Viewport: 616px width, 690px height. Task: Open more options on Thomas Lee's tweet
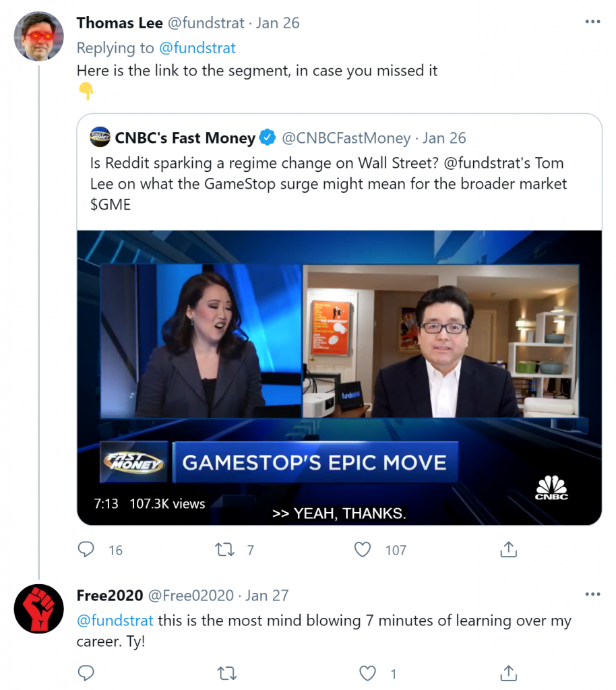(x=592, y=22)
